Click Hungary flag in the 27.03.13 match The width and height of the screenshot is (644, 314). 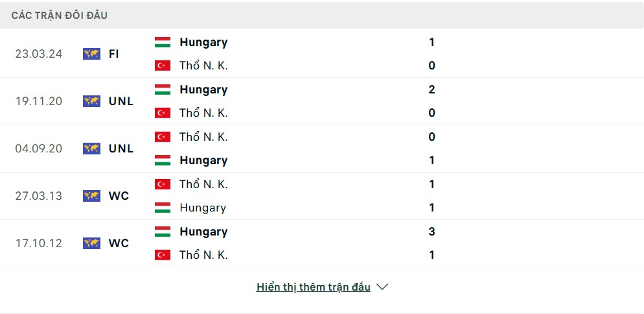point(163,208)
